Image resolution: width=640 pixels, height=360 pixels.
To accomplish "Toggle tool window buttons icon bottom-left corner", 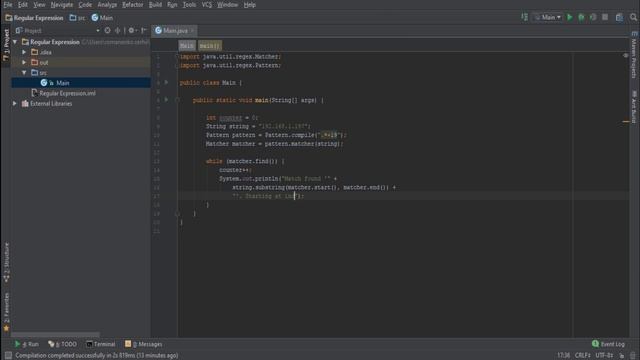I will [x=8, y=356].
